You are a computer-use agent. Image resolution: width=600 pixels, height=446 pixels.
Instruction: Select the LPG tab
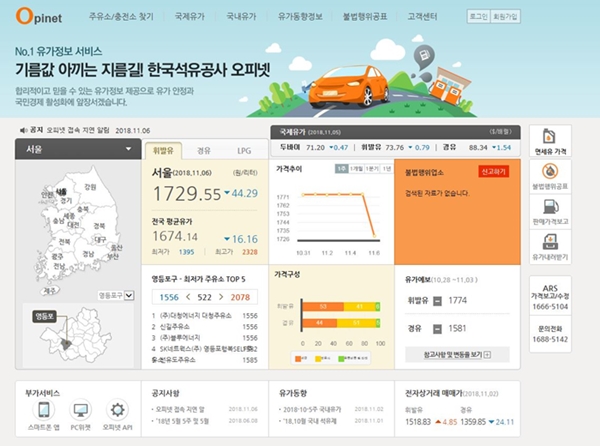coord(244,150)
